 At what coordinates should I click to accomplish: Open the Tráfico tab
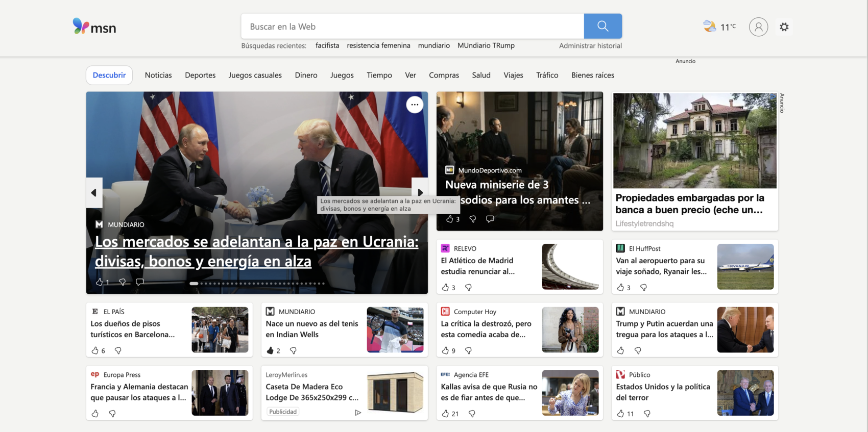(x=547, y=75)
